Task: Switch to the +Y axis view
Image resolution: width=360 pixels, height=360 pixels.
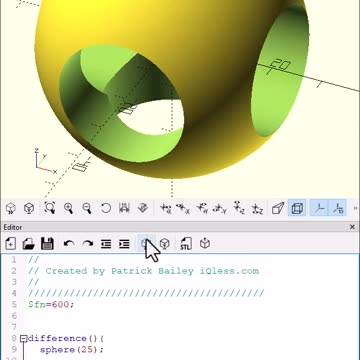Action: pos(202,209)
